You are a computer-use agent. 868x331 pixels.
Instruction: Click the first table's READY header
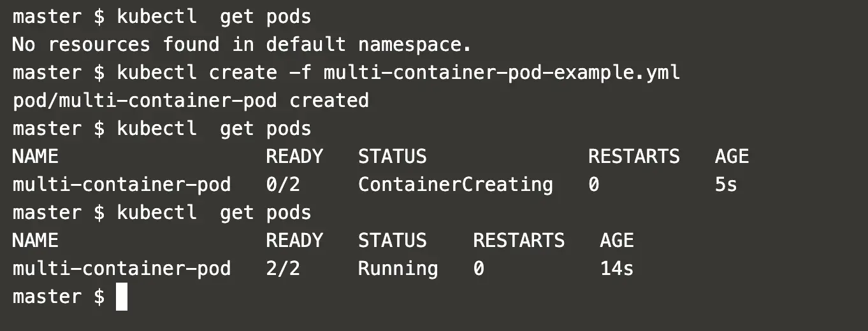point(294,157)
